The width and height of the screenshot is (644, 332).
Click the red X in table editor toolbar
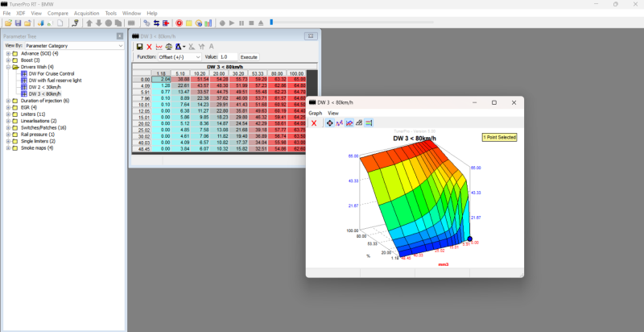pos(150,47)
